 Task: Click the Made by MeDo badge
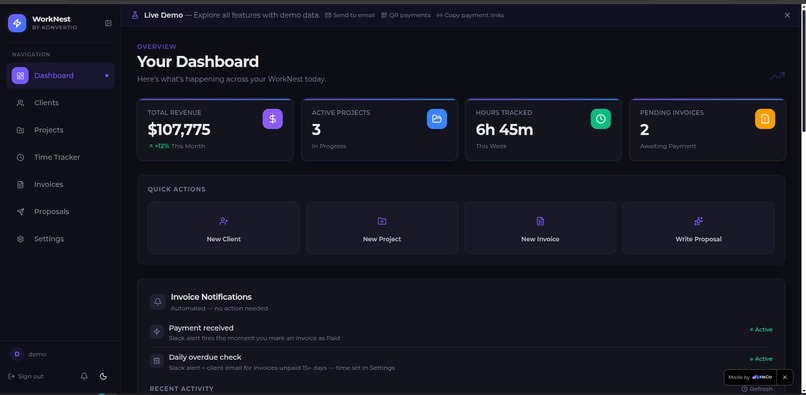(750, 377)
